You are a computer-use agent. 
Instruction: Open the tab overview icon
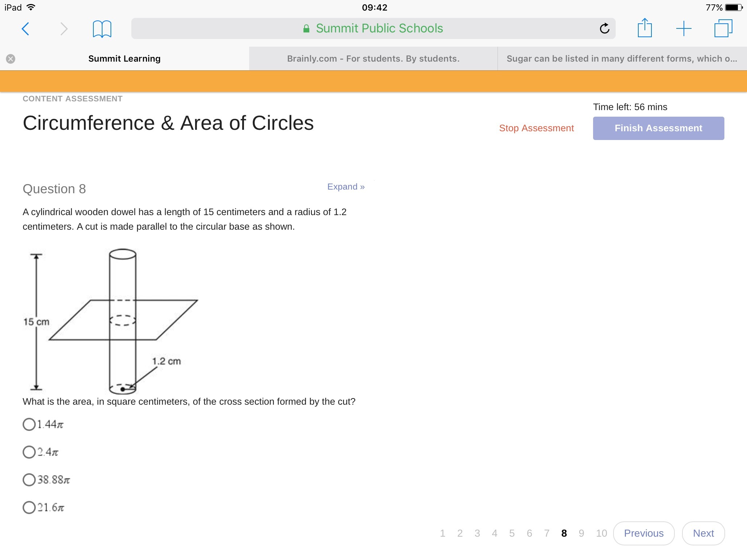coord(723,28)
